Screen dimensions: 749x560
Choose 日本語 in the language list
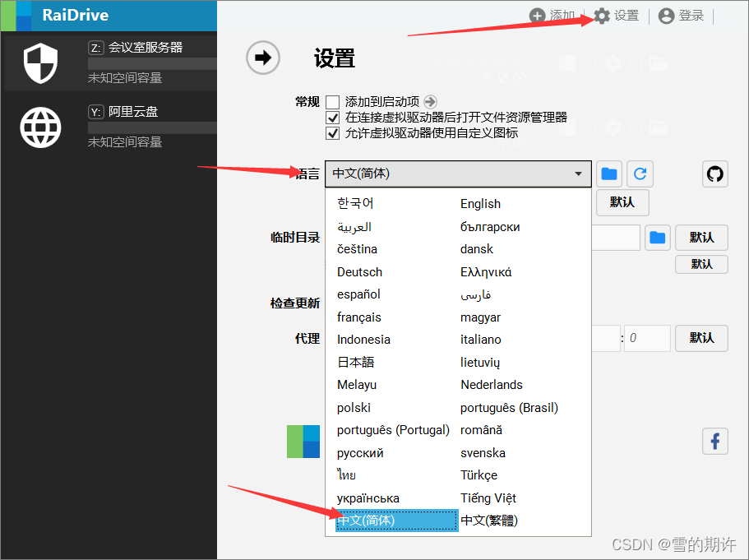(356, 362)
